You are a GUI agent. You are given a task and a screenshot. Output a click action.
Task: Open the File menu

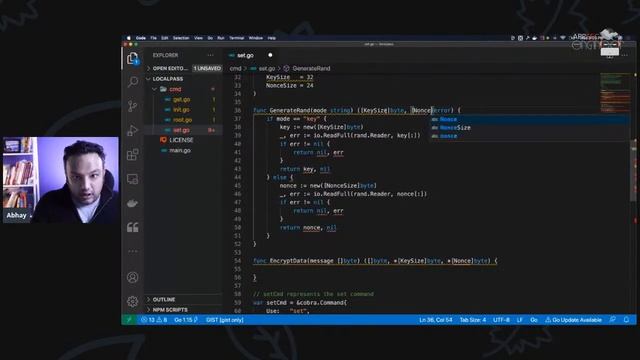point(153,38)
